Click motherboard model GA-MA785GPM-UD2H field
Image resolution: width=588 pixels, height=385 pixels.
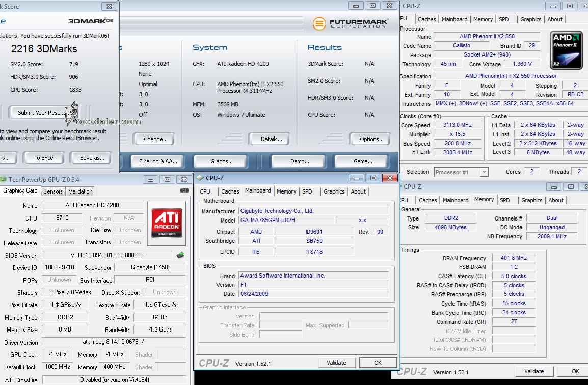tap(286, 220)
